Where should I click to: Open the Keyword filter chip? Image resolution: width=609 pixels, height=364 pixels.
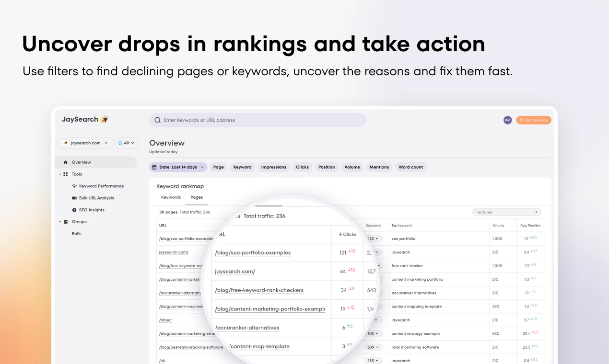pyautogui.click(x=242, y=167)
